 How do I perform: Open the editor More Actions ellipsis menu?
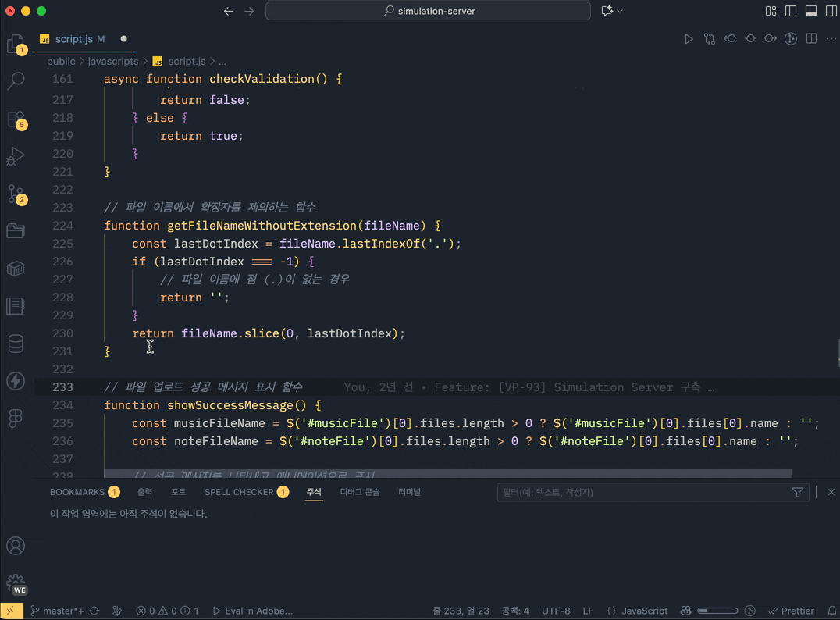click(831, 38)
